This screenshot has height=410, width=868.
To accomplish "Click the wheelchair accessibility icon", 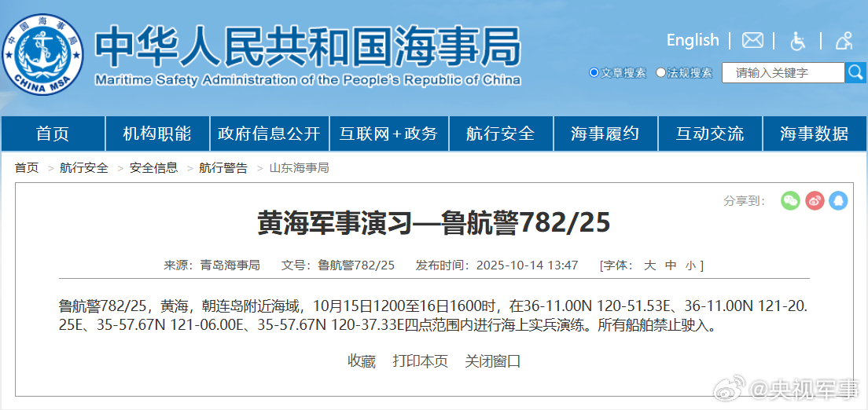I will [x=798, y=41].
